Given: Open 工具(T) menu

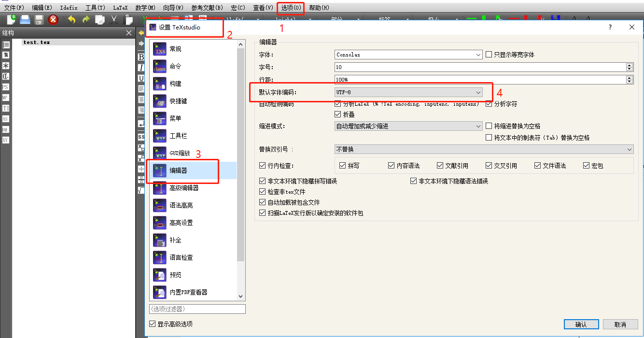Looking at the screenshot, I should point(95,8).
